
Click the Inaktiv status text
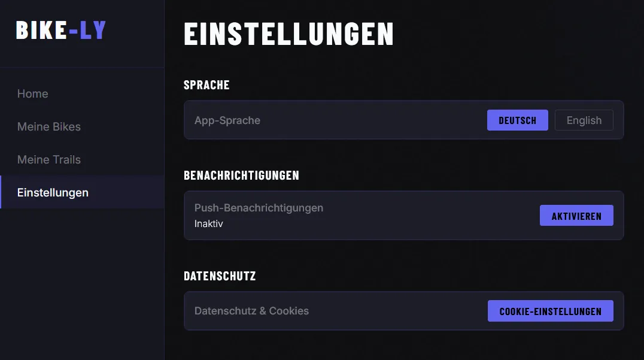[x=208, y=223]
